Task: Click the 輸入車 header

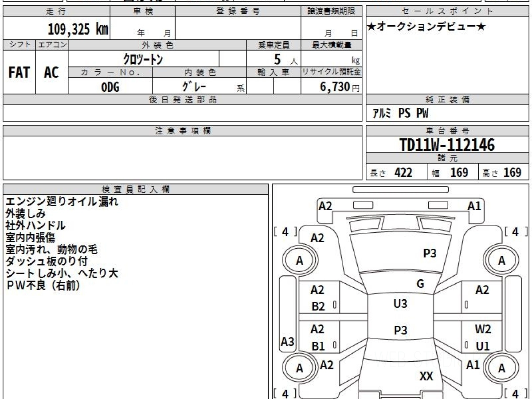Action: click(274, 72)
